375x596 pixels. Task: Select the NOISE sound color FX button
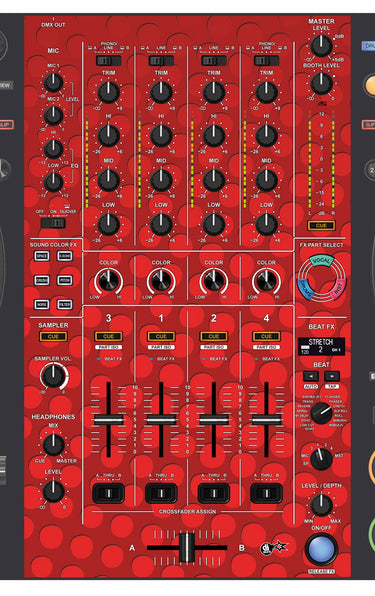(42, 304)
